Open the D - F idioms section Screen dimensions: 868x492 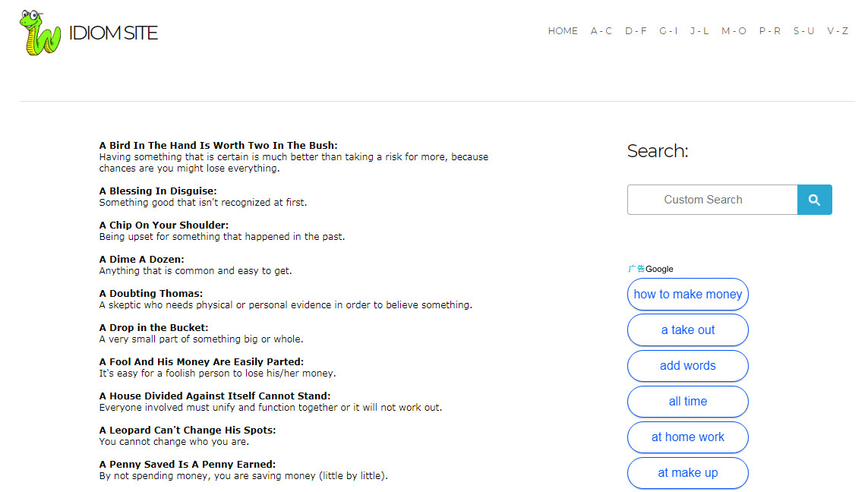coord(636,31)
